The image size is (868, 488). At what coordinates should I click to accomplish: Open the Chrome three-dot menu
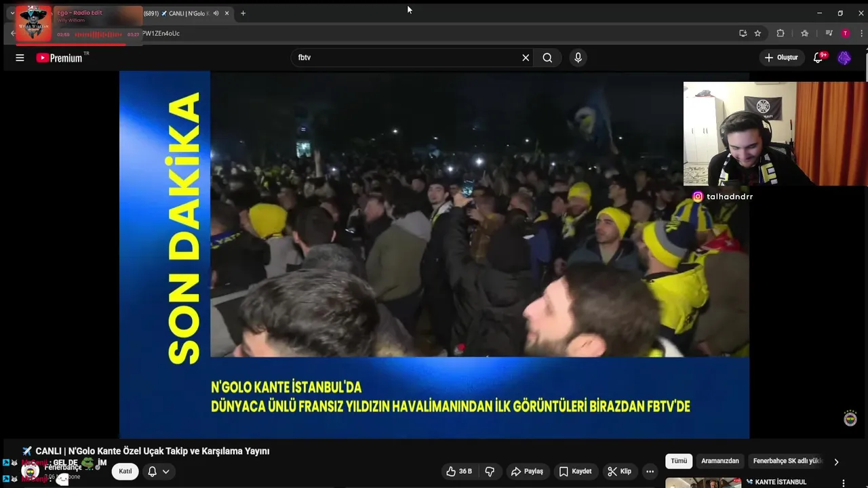861,33
